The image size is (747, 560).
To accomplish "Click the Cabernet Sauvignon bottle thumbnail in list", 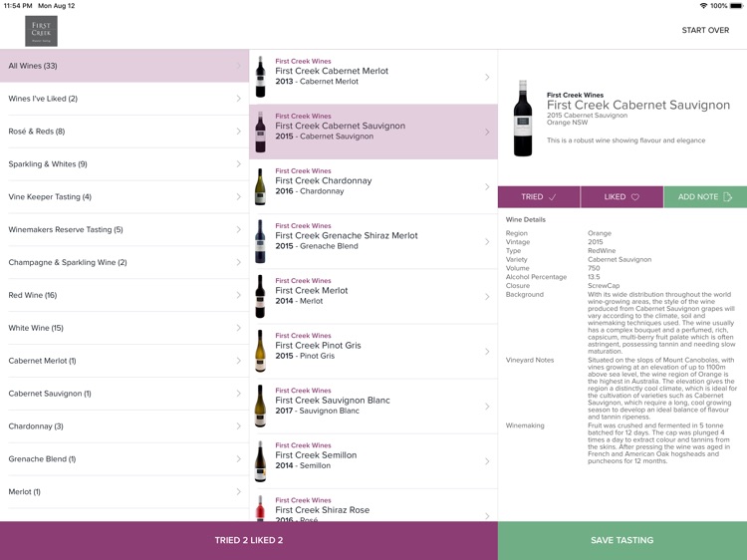I will 261,132.
